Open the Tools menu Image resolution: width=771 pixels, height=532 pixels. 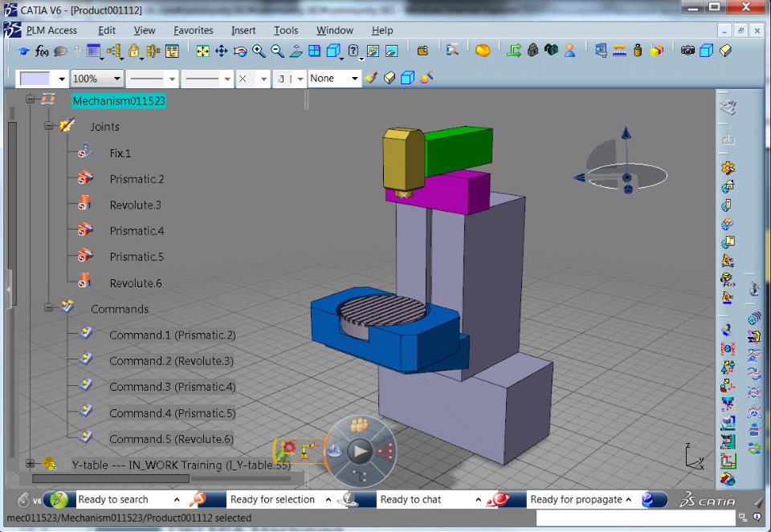pos(286,30)
